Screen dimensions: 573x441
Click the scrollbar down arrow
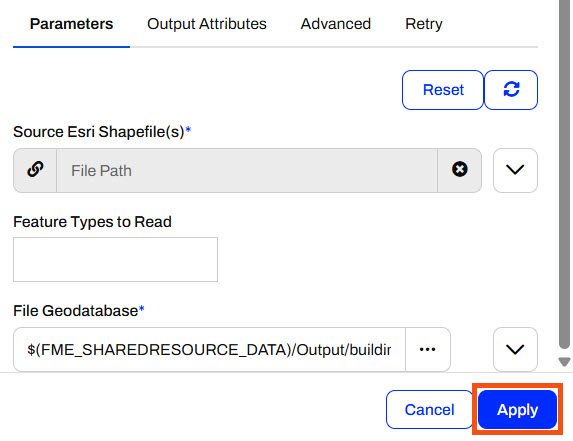coord(565,362)
